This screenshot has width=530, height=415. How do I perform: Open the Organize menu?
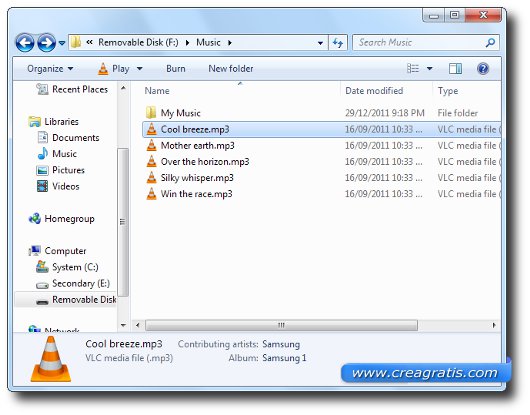pos(50,69)
